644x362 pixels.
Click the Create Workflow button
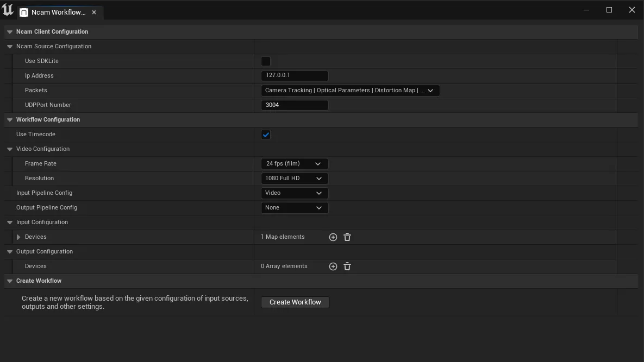point(295,302)
